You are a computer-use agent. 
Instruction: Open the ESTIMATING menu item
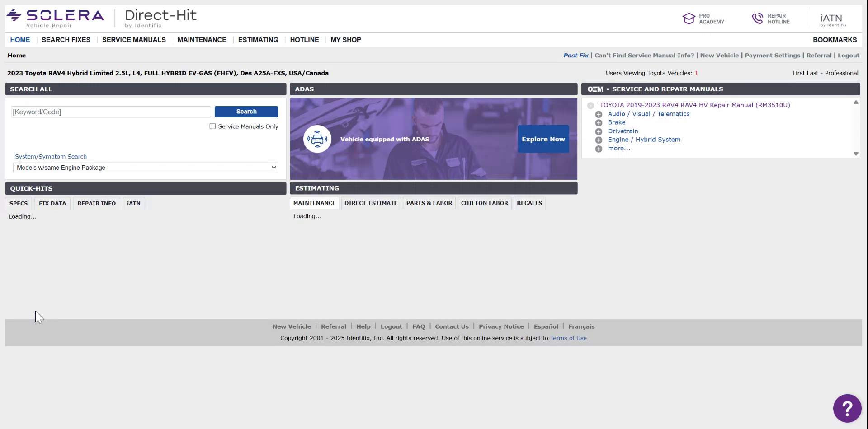[x=258, y=40]
